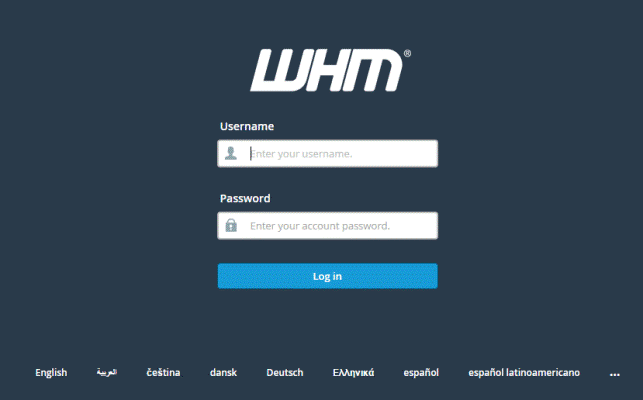Select dansk as the language
This screenshot has height=400, width=643.
[223, 372]
